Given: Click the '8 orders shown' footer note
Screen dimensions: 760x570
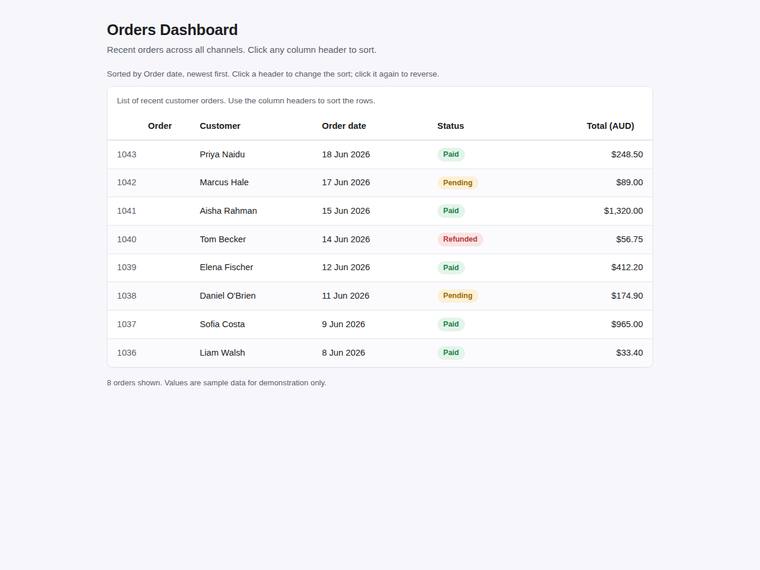Looking at the screenshot, I should coord(216,383).
